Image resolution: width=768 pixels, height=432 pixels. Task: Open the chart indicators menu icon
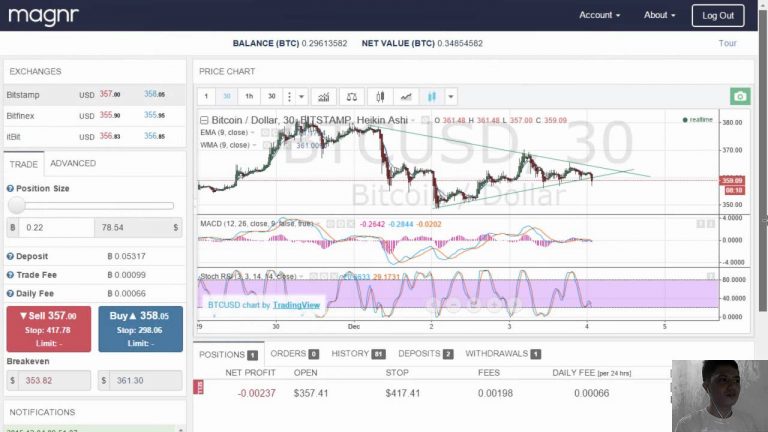pyautogui.click(x=324, y=96)
